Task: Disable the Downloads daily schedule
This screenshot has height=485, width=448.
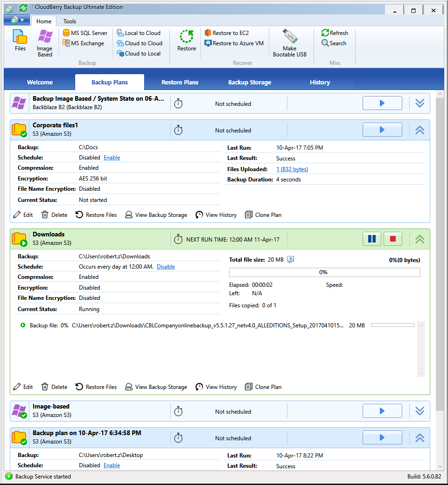Action: click(166, 267)
